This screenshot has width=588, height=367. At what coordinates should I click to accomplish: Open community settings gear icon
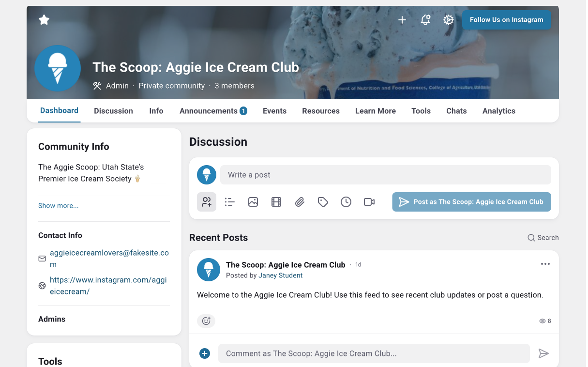pyautogui.click(x=449, y=20)
